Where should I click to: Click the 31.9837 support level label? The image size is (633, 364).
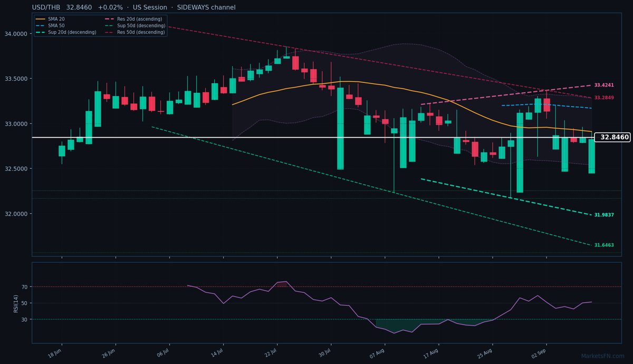click(604, 215)
